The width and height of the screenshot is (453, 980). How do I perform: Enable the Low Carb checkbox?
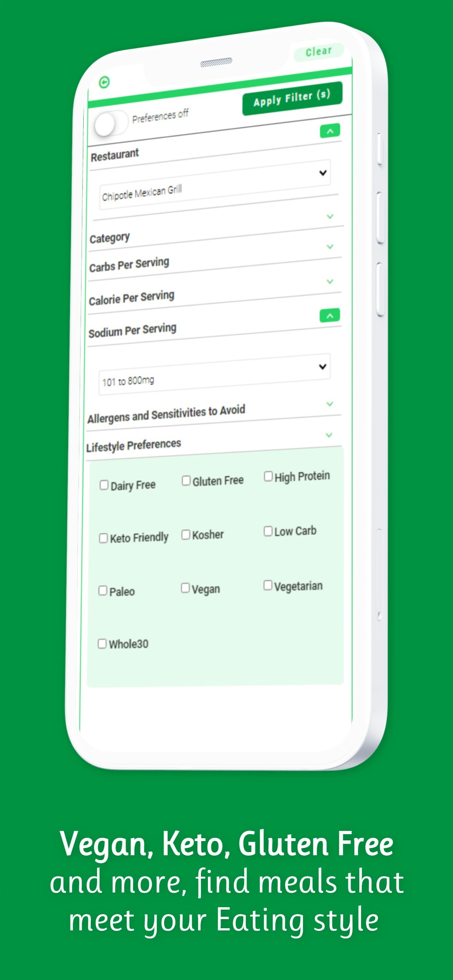[268, 531]
